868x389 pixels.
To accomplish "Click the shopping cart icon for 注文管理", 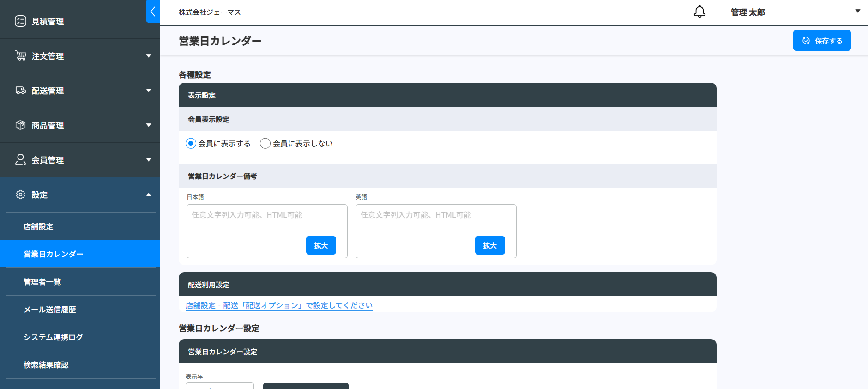I will (20, 56).
